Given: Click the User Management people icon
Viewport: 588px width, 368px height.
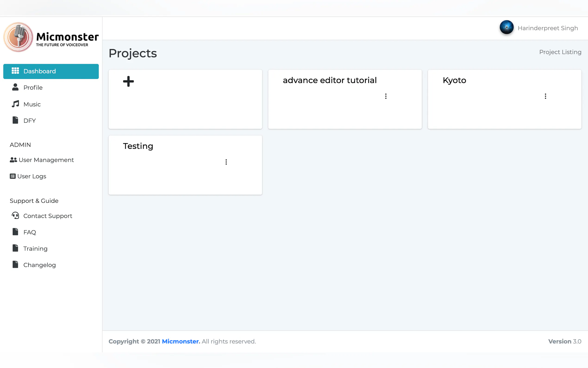Looking at the screenshot, I should 13,160.
